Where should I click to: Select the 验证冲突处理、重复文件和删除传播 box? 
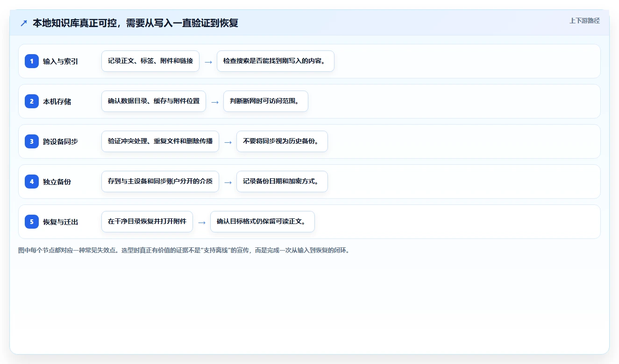point(160,141)
